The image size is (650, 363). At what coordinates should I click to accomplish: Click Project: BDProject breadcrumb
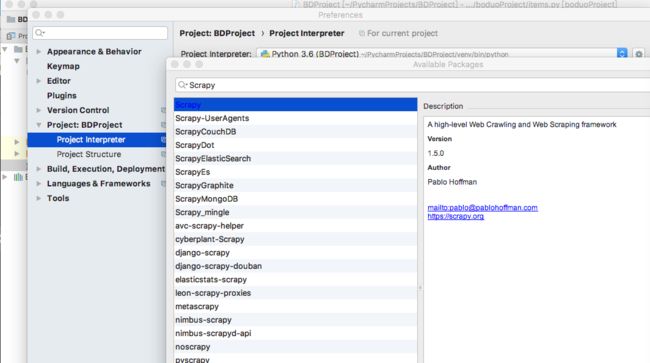(217, 33)
